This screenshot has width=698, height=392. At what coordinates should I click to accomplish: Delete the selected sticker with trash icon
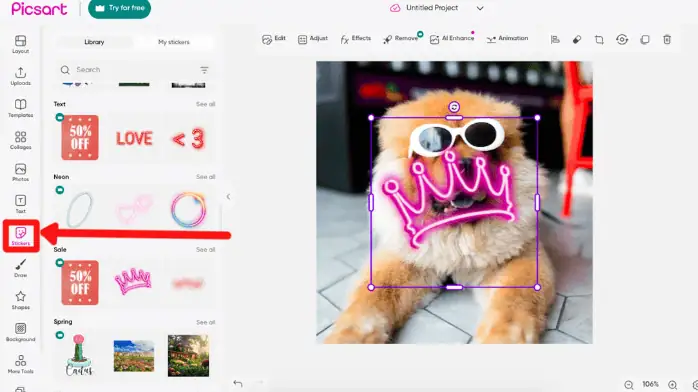point(667,40)
